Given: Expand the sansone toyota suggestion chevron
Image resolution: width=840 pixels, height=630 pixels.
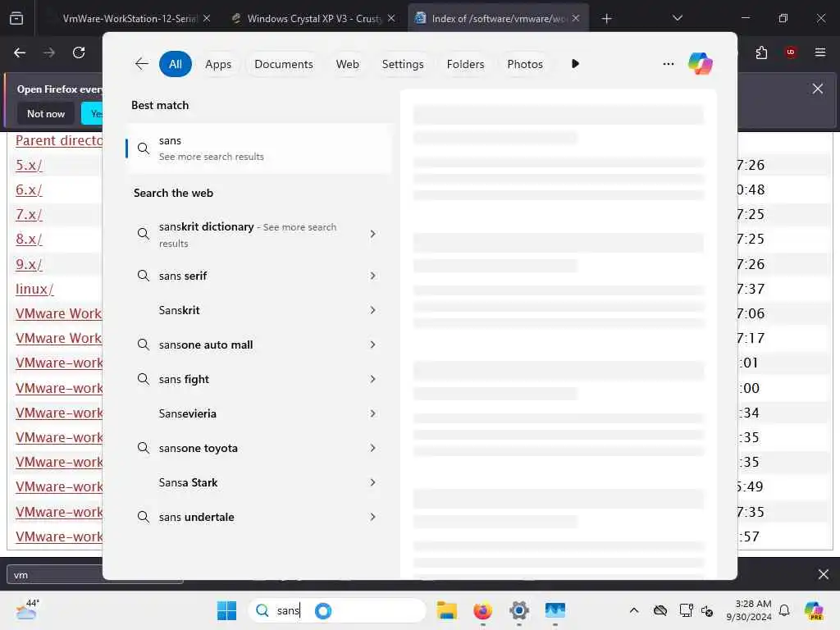Looking at the screenshot, I should tap(373, 448).
